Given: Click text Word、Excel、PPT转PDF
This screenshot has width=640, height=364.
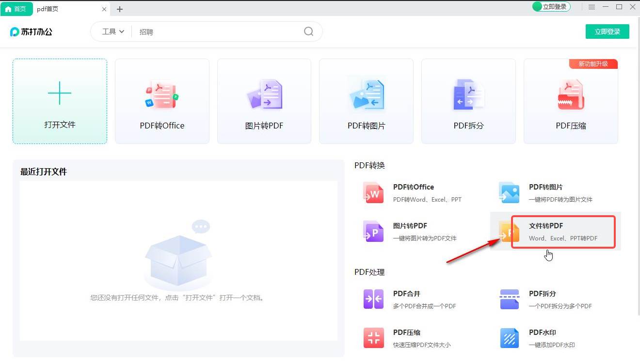Looking at the screenshot, I should coord(563,238).
